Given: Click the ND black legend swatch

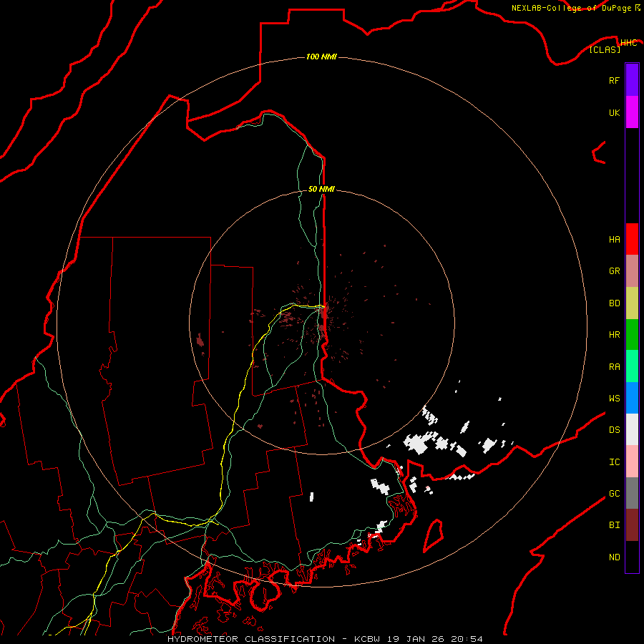Looking at the screenshot, I should click(x=632, y=557).
